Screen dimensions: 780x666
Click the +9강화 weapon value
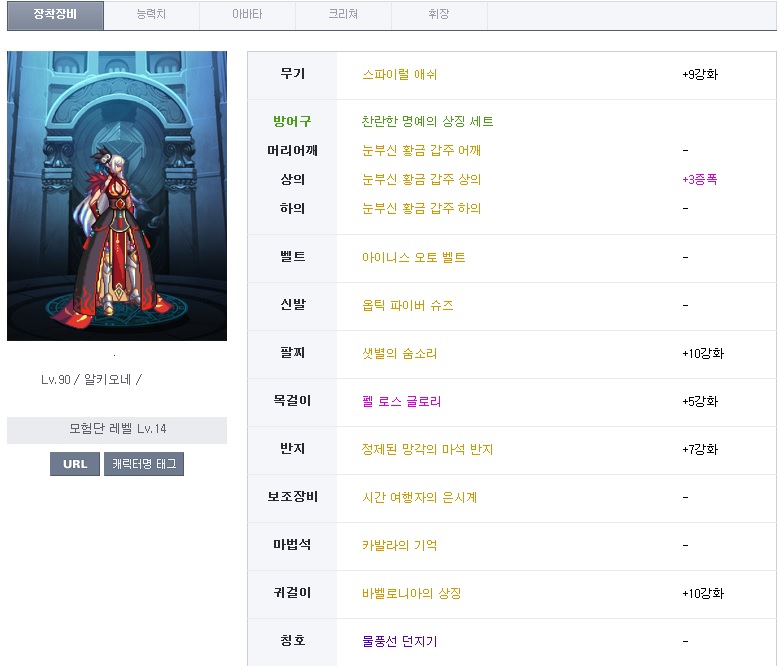[x=700, y=75]
